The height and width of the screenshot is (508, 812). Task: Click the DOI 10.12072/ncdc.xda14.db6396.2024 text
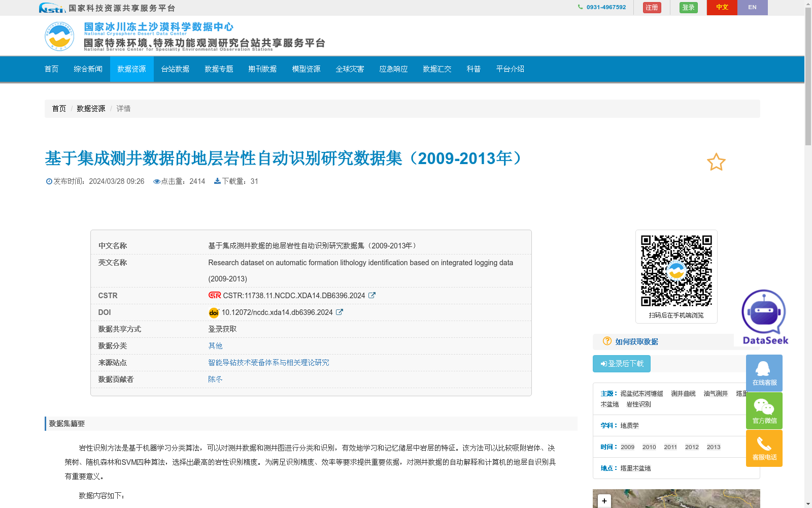(x=277, y=312)
